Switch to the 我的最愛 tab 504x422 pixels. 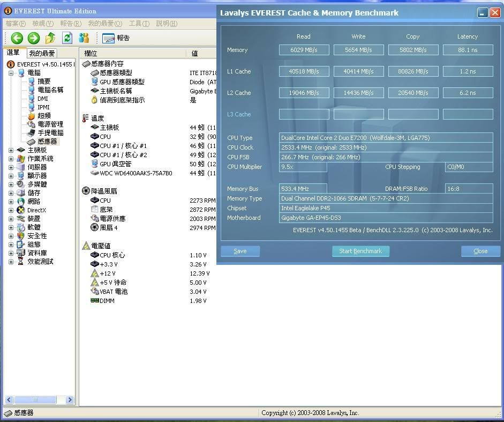point(42,53)
